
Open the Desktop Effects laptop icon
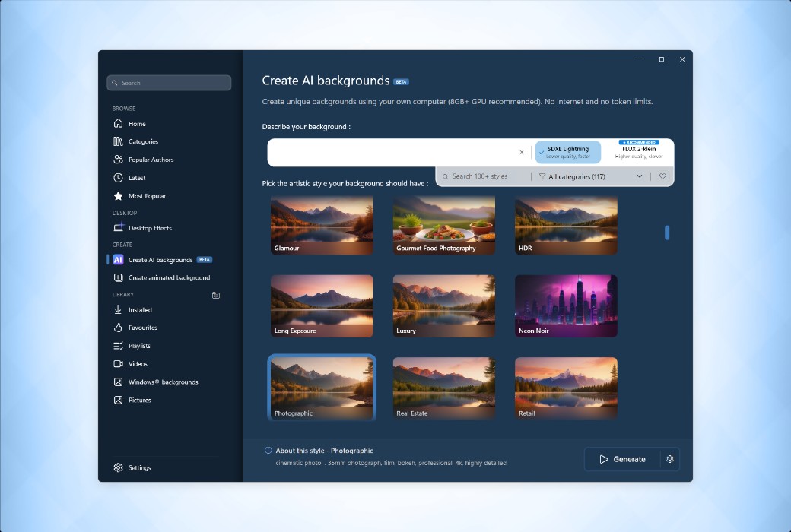118,228
